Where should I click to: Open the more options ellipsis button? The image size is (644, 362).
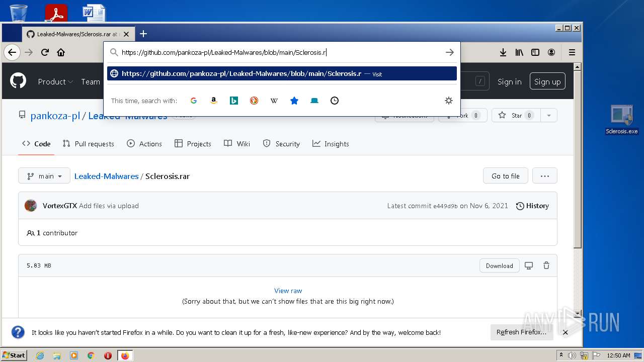(x=545, y=176)
